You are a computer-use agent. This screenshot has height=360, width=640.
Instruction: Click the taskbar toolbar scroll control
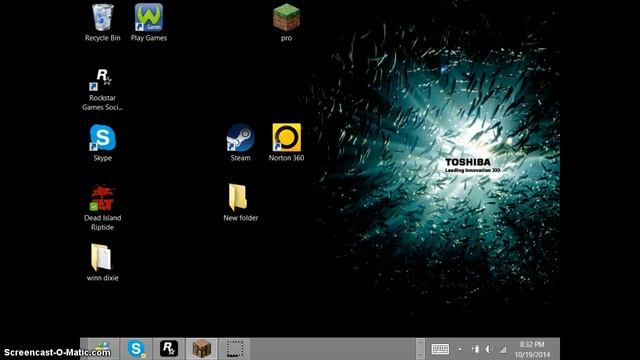click(x=420, y=349)
